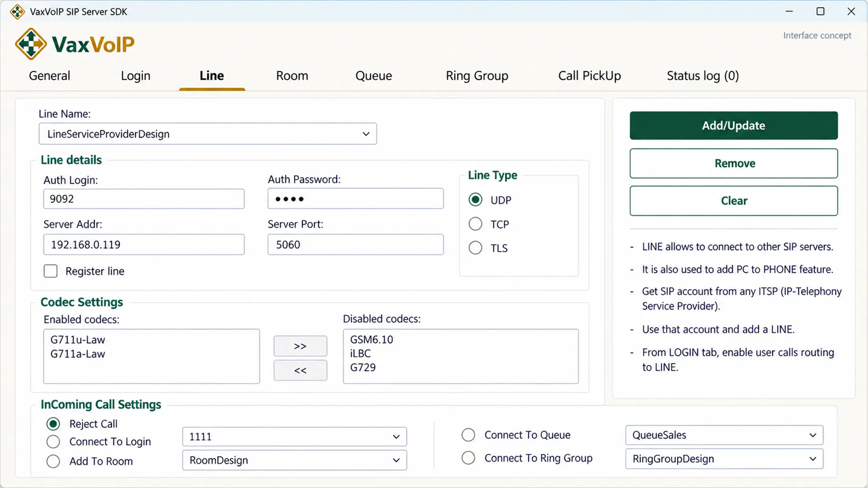Choose Connect To Login option
868x488 pixels.
[x=53, y=441]
